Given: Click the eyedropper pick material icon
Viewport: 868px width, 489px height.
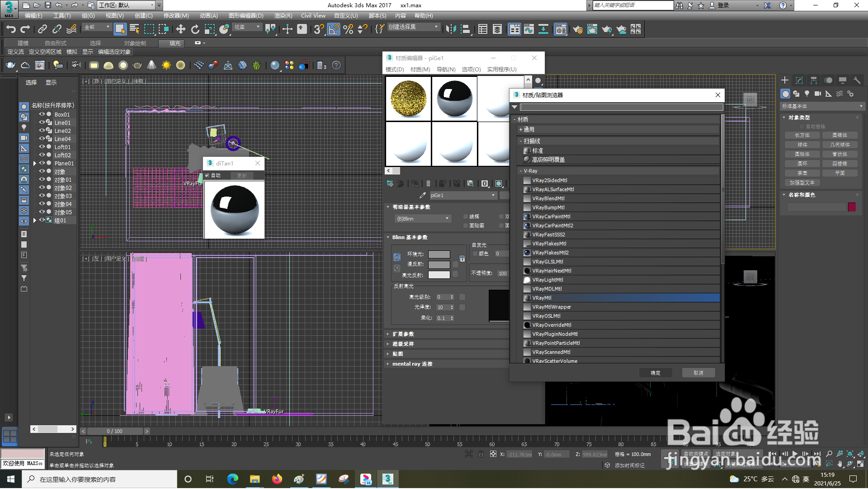Looking at the screenshot, I should coord(422,196).
